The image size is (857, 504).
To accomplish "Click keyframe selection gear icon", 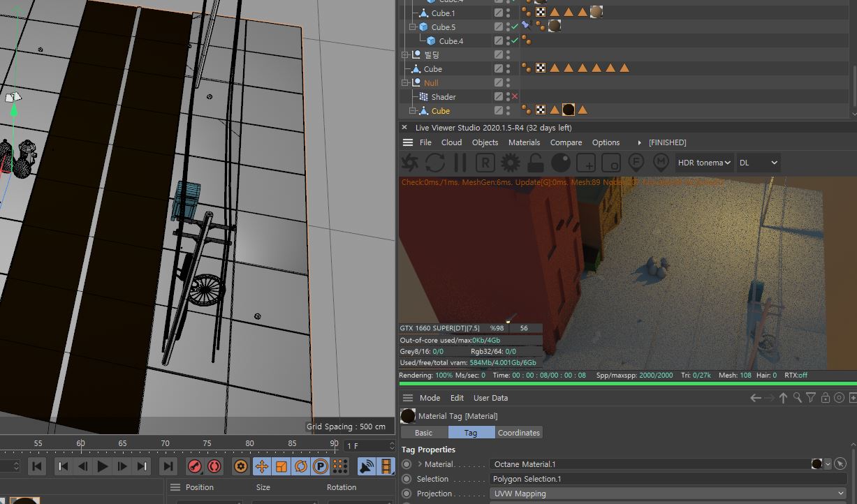I will pyautogui.click(x=241, y=466).
